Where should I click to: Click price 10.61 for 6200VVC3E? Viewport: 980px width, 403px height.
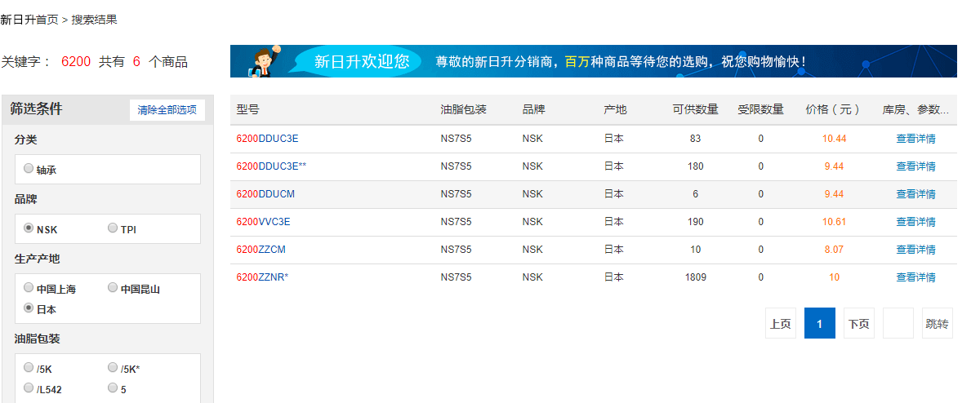pos(834,222)
